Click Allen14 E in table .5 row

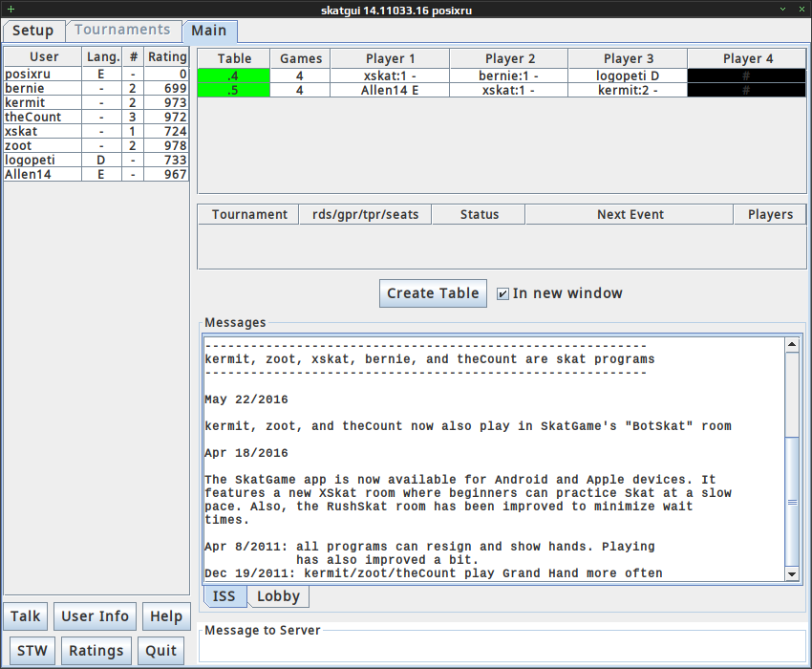point(390,90)
